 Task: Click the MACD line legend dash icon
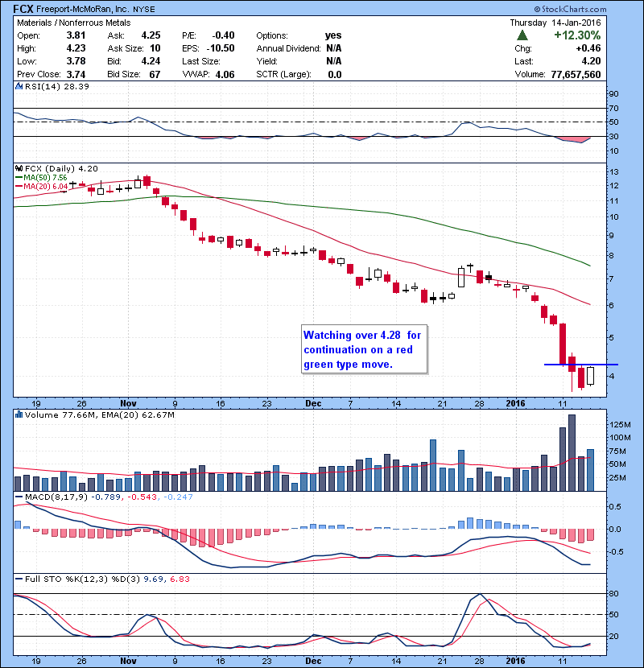click(x=19, y=497)
